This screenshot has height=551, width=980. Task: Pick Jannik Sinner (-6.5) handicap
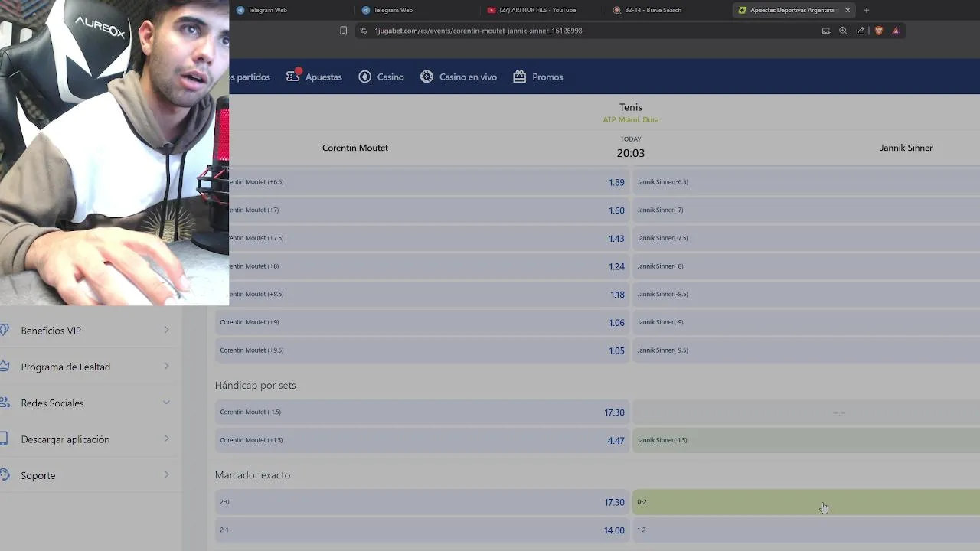pos(806,182)
